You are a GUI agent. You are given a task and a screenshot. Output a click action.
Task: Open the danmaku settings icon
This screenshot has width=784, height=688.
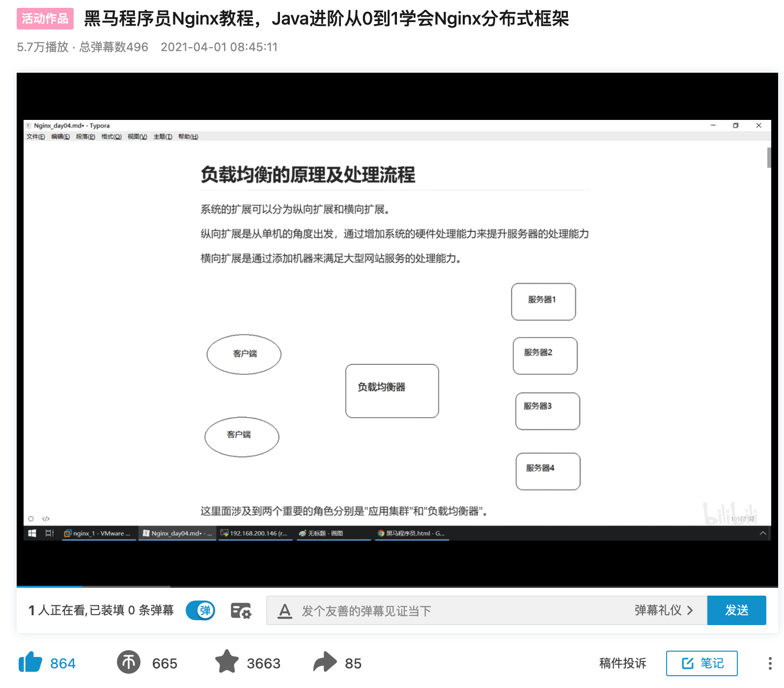pyautogui.click(x=241, y=611)
